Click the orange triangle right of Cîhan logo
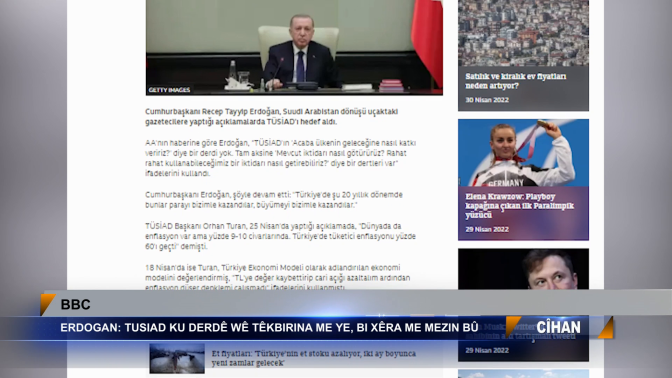 pyautogui.click(x=606, y=328)
